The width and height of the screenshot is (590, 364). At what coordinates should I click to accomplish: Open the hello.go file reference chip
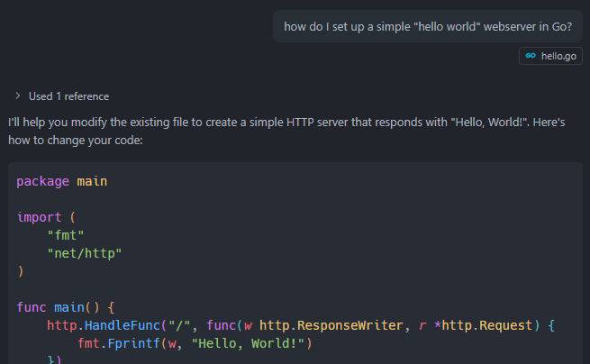[550, 56]
